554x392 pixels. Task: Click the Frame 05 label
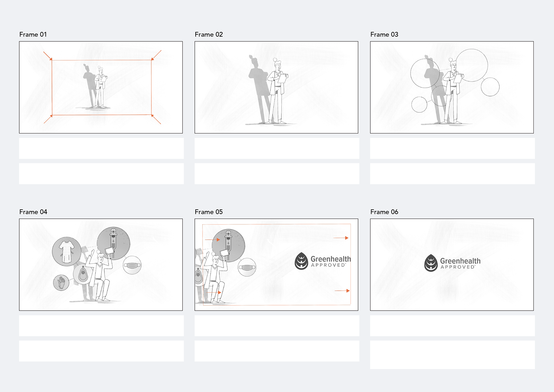(x=209, y=212)
